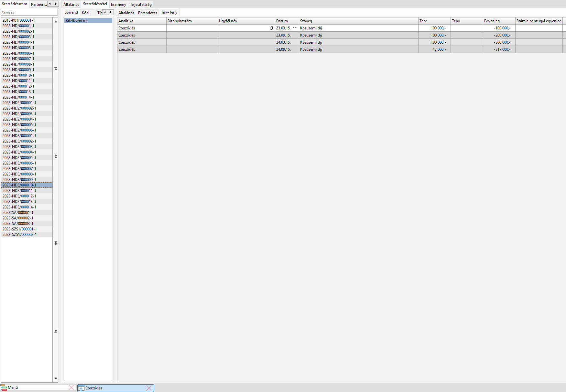This screenshot has height=392, width=566.
Task: Select contract 2023-SA/000003-1
Action: [x=27, y=224]
